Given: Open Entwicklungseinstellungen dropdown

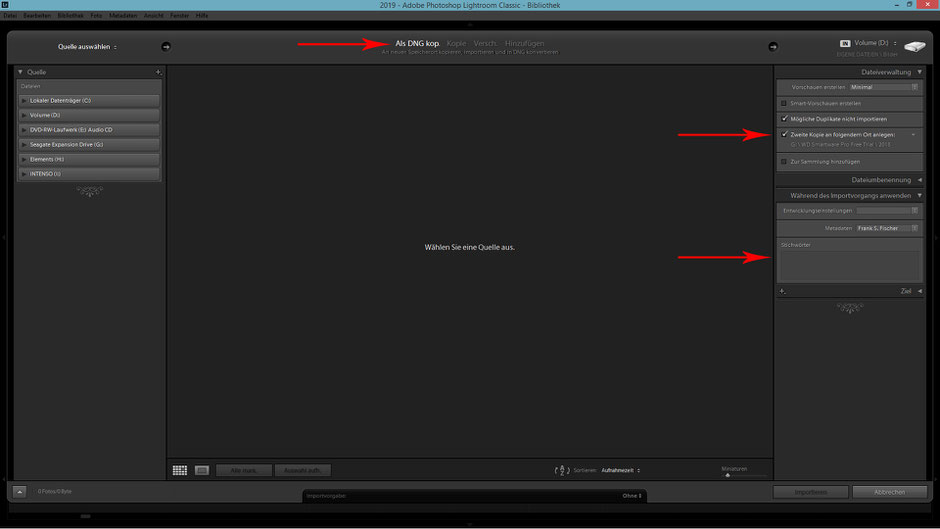Looking at the screenshot, I should point(887,211).
